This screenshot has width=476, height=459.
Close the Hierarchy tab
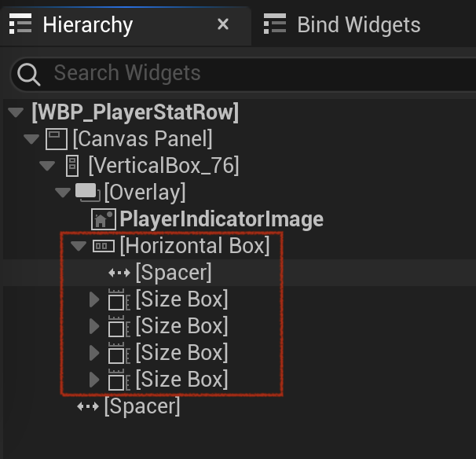click(223, 24)
